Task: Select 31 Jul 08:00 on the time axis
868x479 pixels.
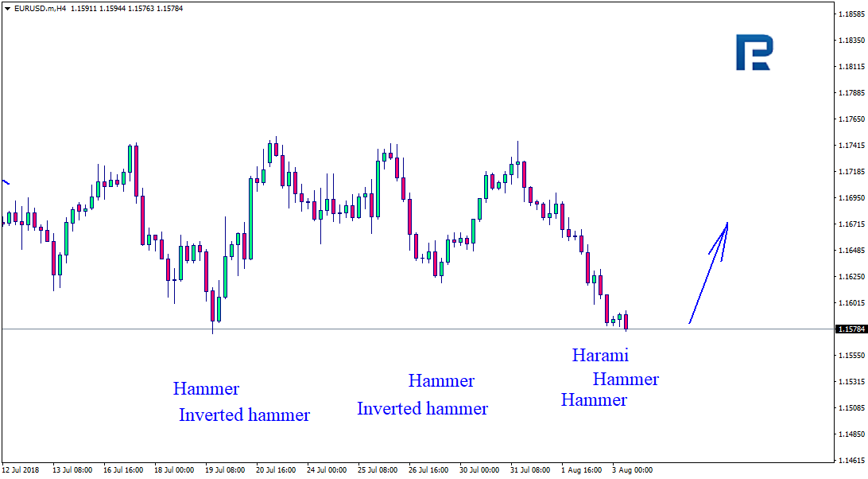Action: click(530, 470)
